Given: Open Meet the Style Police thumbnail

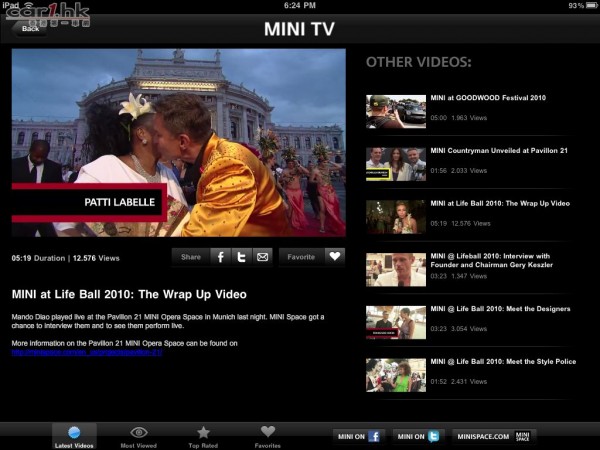Looking at the screenshot, I should pos(396,375).
